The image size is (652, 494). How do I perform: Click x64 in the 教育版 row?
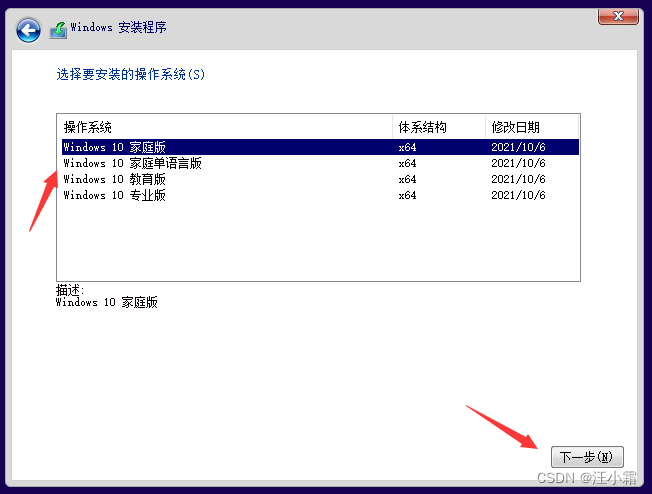(x=407, y=179)
